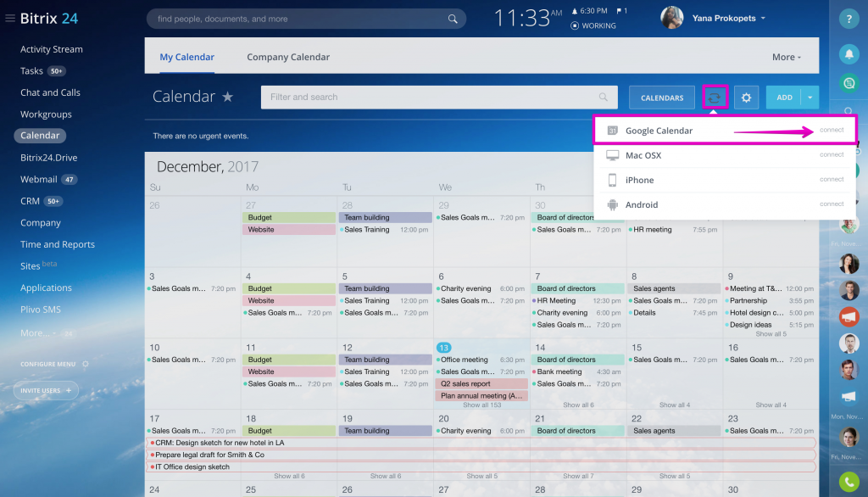Click the red megaphone icon in right sidebar
Screen dimensions: 868x497
(849, 316)
